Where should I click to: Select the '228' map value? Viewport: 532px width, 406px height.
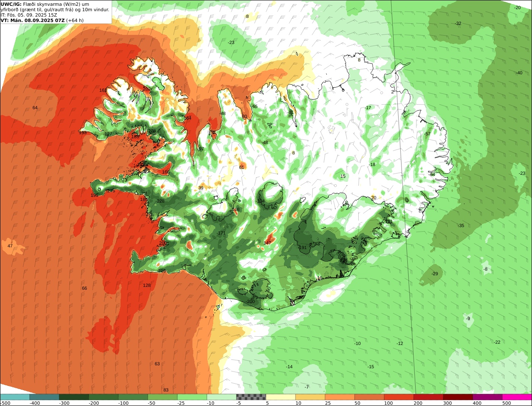[160, 201]
